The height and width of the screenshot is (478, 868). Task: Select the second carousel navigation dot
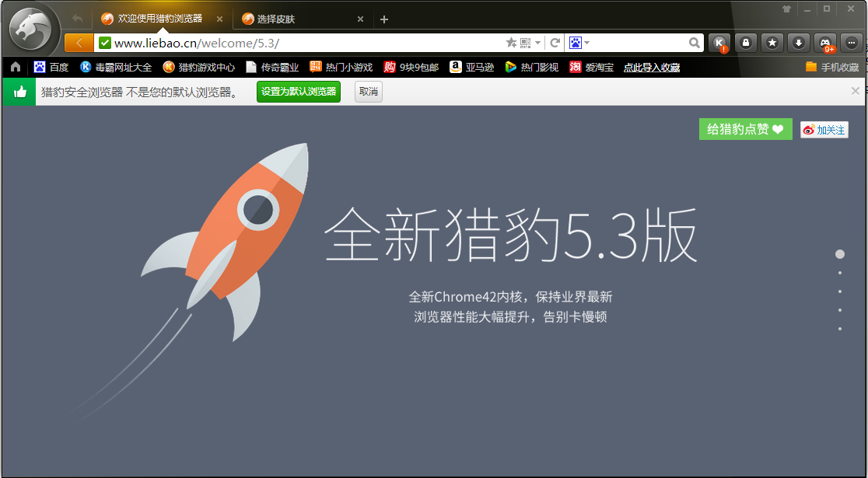(x=840, y=273)
